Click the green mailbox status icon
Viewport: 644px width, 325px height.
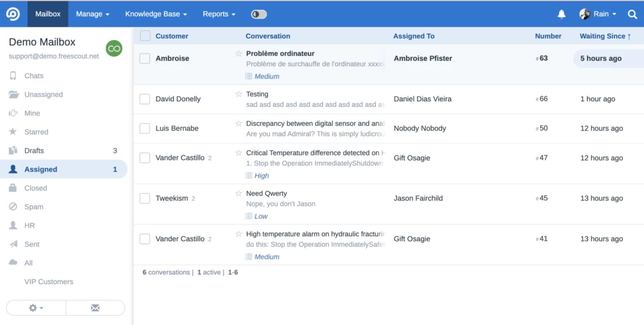(x=114, y=48)
